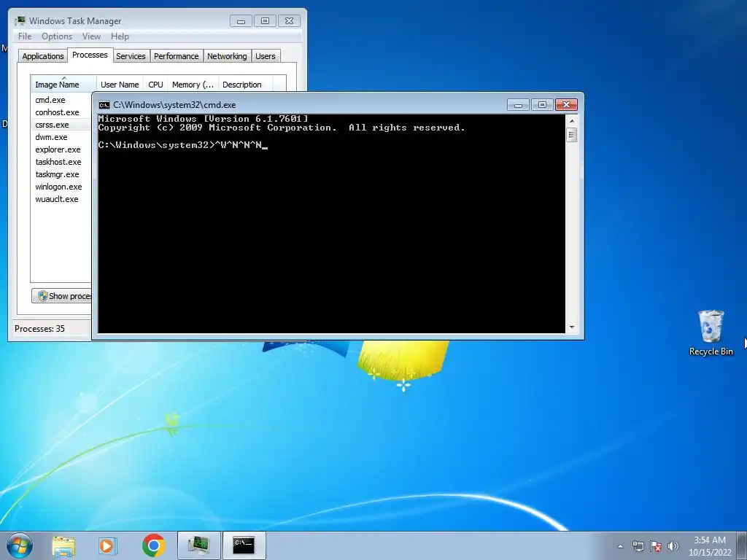
Task: Minimize the Windows Task Manager window
Action: (x=241, y=21)
